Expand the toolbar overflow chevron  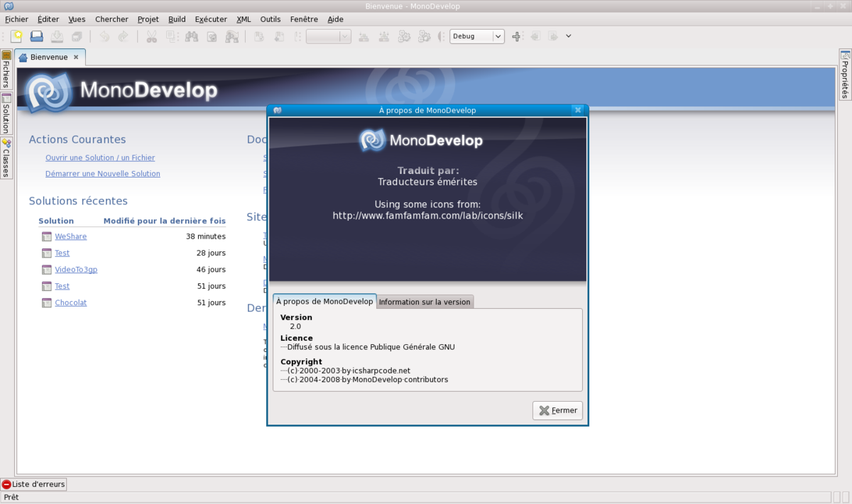point(569,36)
